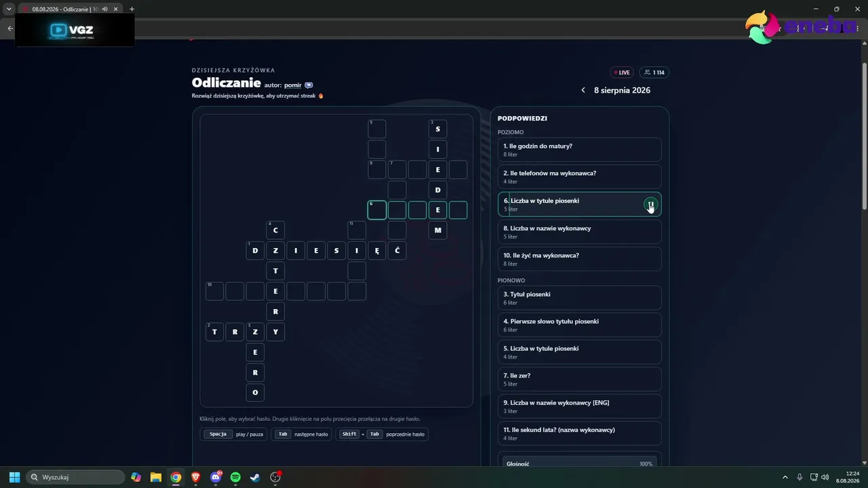Click the microphone system tray icon
This screenshot has width=868, height=488.
tap(800, 477)
